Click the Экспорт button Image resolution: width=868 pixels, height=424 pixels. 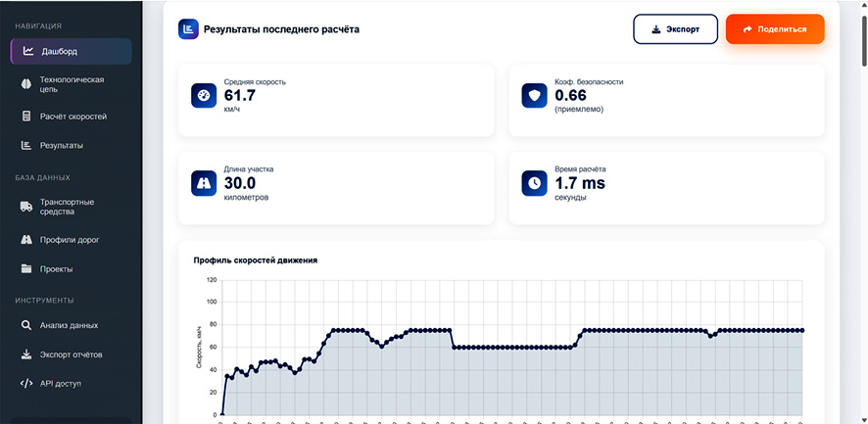pyautogui.click(x=675, y=28)
